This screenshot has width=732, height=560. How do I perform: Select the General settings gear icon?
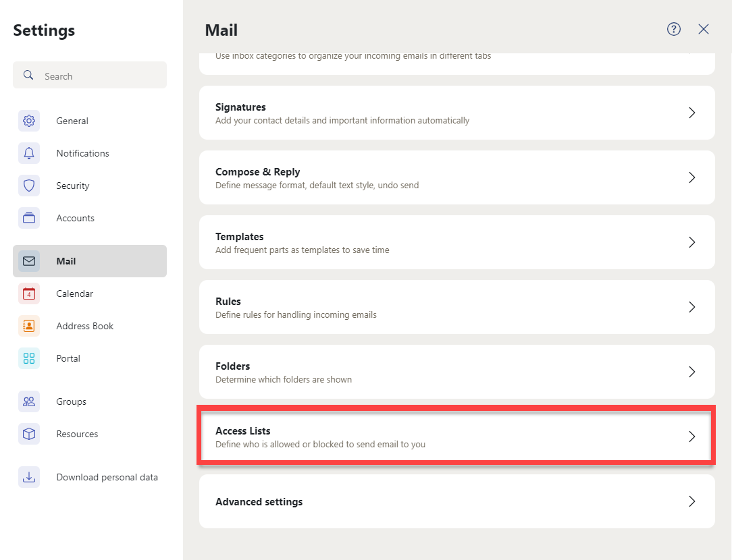pyautogui.click(x=29, y=121)
